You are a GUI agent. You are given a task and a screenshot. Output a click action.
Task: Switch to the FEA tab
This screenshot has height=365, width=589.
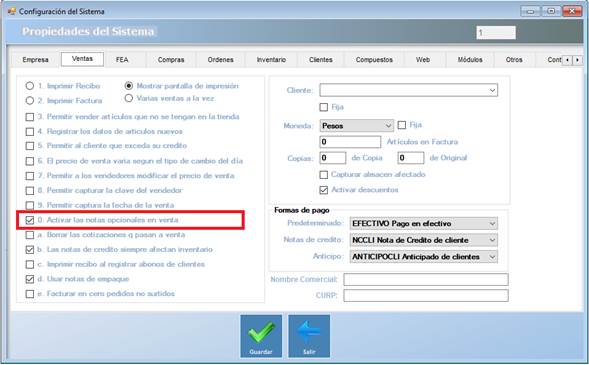122,60
